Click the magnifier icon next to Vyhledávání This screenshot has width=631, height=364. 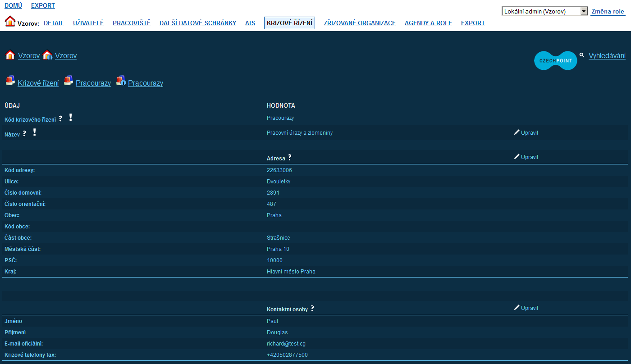582,55
